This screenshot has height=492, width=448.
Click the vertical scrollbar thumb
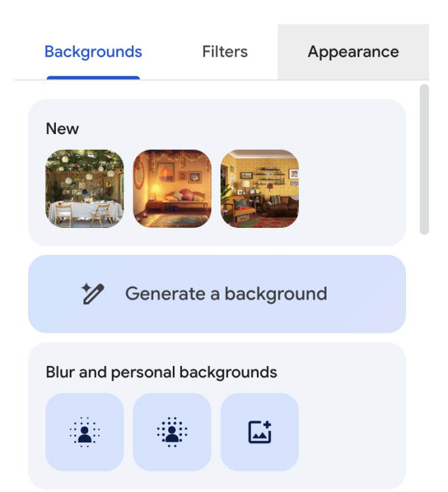[424, 158]
